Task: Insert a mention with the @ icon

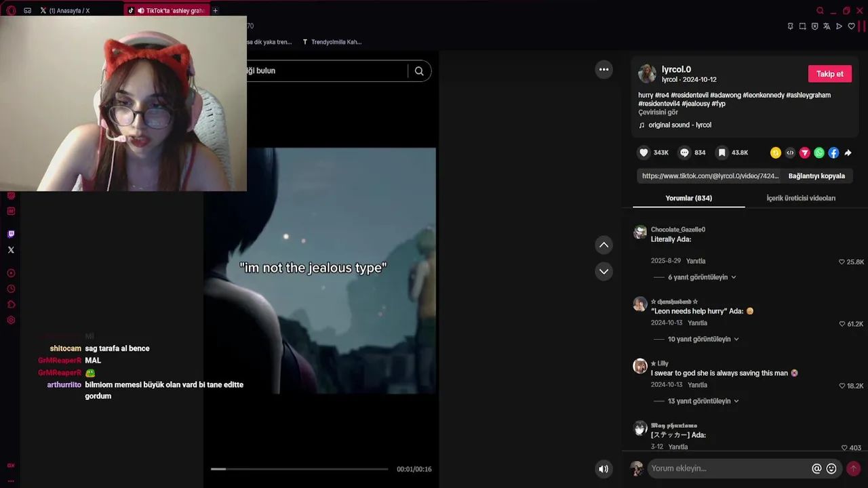Action: click(x=816, y=468)
